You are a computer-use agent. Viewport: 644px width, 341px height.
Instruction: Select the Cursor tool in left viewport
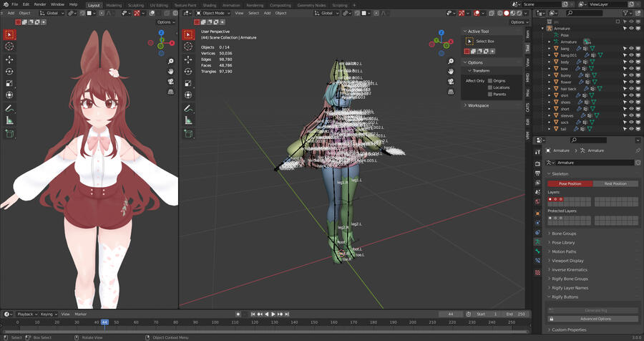pos(9,47)
